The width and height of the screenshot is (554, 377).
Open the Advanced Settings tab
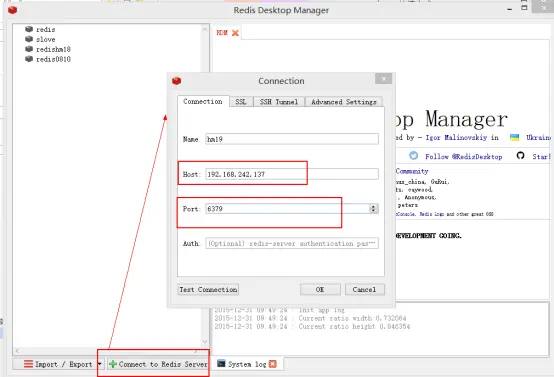[344, 102]
